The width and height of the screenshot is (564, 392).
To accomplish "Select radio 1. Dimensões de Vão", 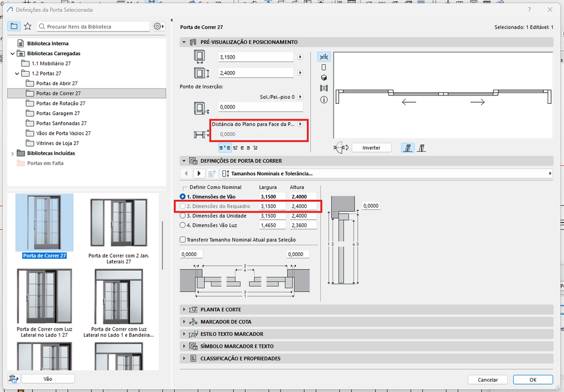I will click(183, 196).
